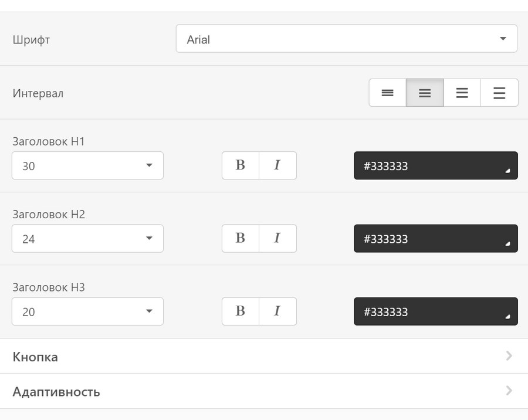This screenshot has width=528, height=420.
Task: Click the chevron arrow beside Кнопка
Action: pyautogui.click(x=508, y=355)
